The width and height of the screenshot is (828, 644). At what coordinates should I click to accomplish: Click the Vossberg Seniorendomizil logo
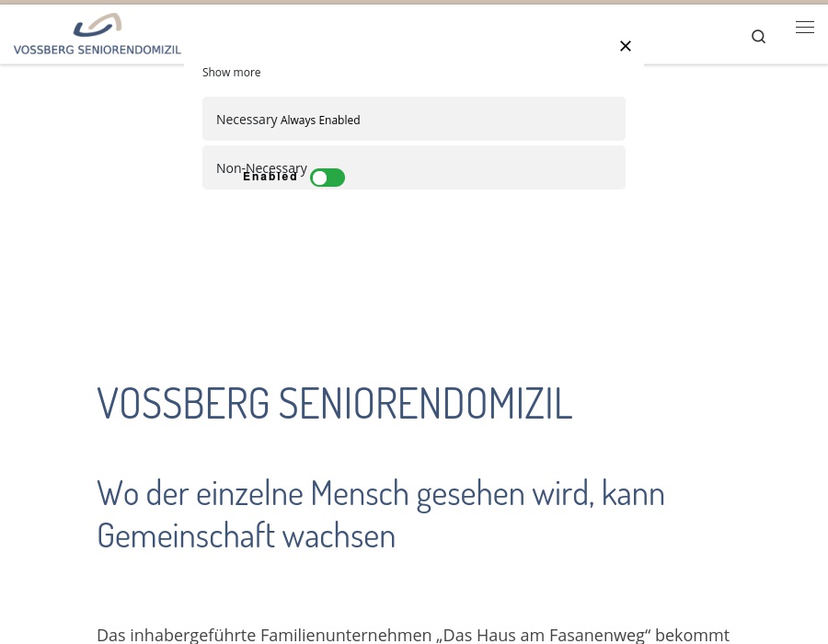(x=97, y=34)
